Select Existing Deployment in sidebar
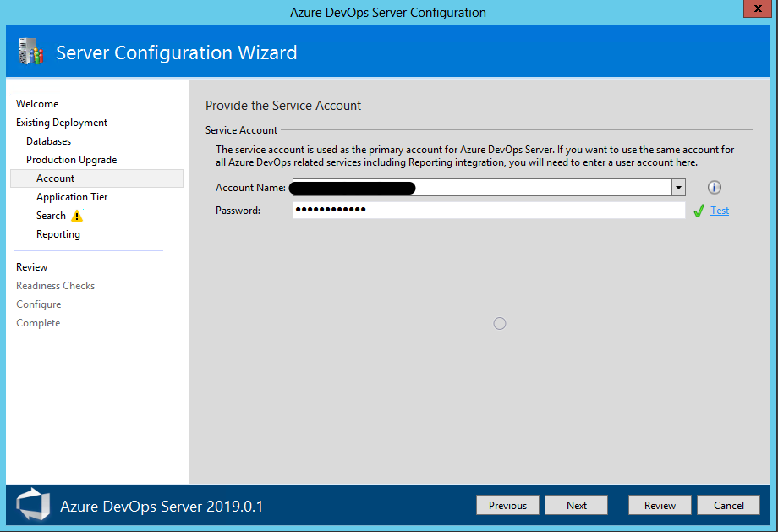The width and height of the screenshot is (778, 532). pyautogui.click(x=62, y=123)
